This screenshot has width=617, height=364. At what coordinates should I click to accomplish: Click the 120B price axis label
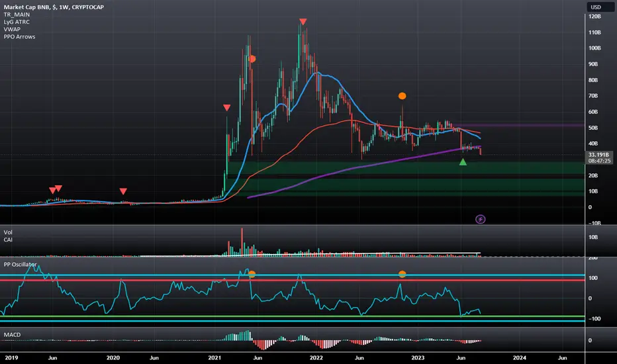594,17
